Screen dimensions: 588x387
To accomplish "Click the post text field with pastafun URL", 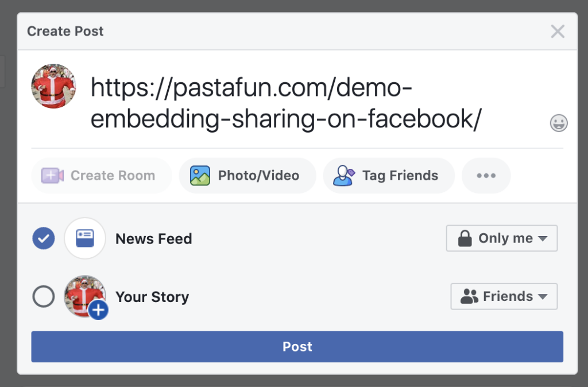I will tap(286, 103).
